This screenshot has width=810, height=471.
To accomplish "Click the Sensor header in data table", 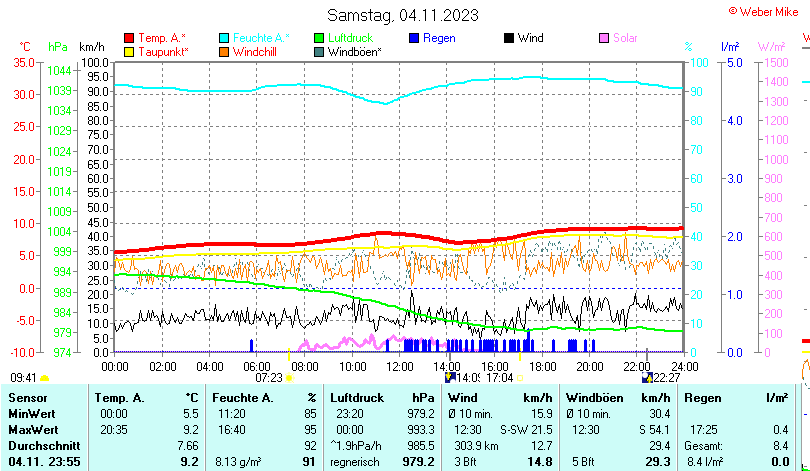I will click(x=28, y=398).
